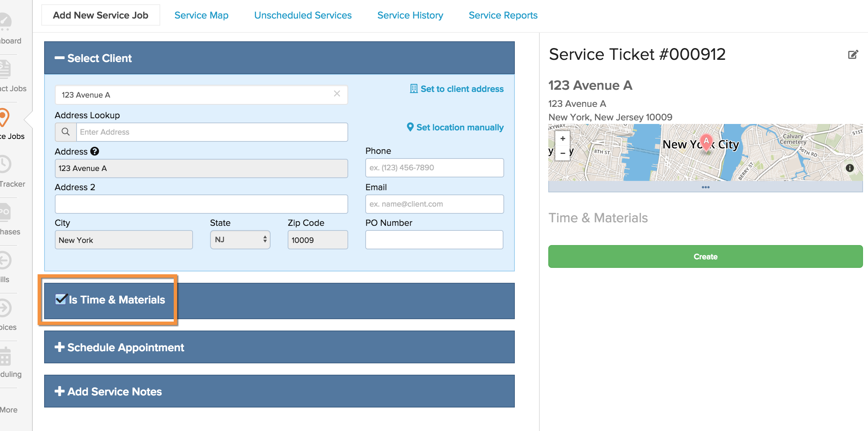
Task: Open the State dropdown showing NJ
Action: pos(240,240)
